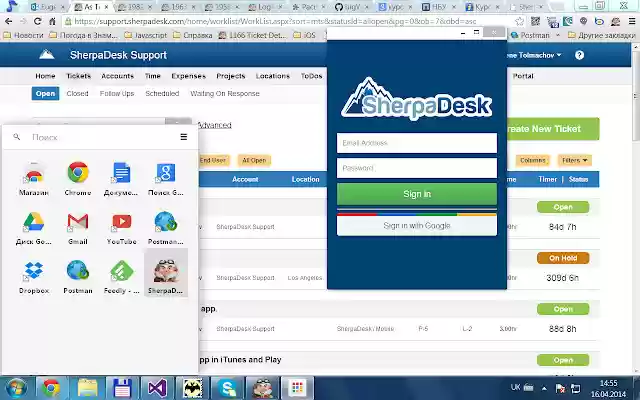Open SherpaDesk app in launcher
Viewport: 640px width, 400px height.
coord(166,273)
